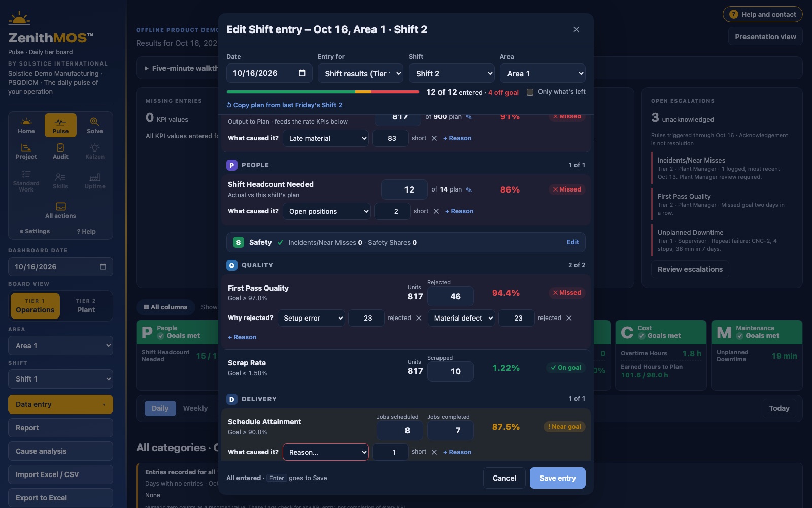This screenshot has height=508, width=812.
Task: Open the All actions inbox icon
Action: coord(60,210)
